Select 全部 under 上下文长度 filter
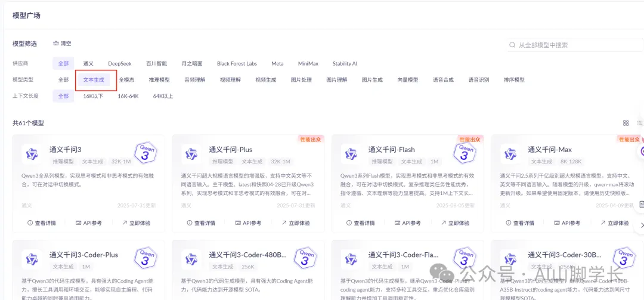 63,96
